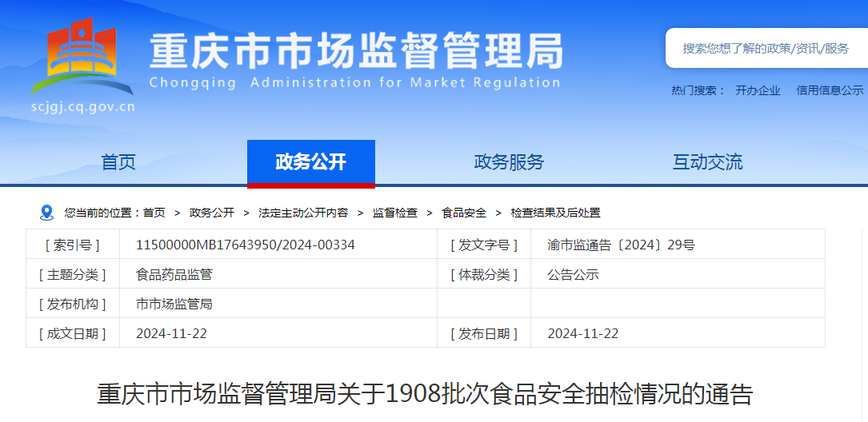Click the 您当前的位置 label

click(x=102, y=213)
